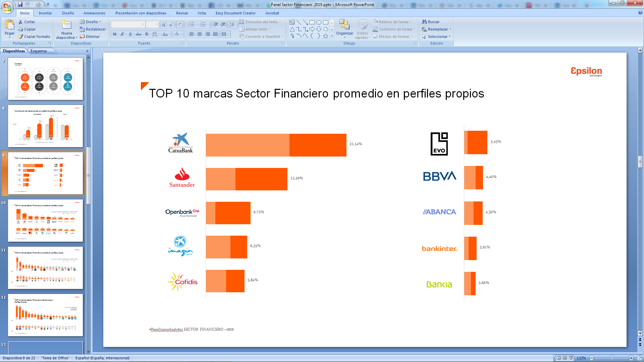The width and height of the screenshot is (644, 362).
Task: Toggle bold formatting (N)
Action: tap(115, 34)
